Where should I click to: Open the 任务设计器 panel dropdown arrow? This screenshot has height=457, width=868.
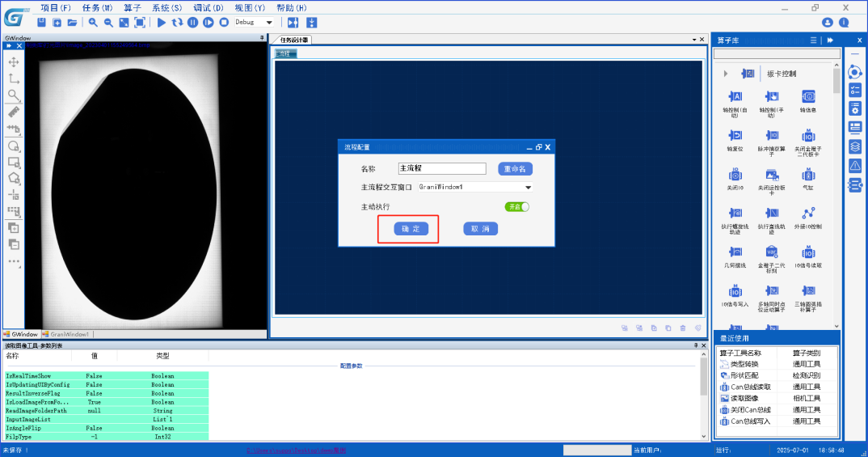(x=694, y=40)
